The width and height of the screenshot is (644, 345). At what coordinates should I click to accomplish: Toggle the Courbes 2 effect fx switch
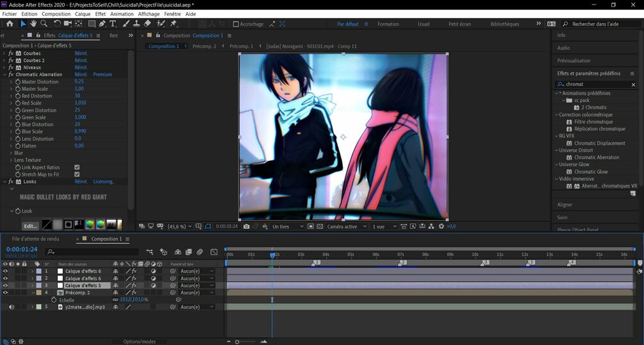(x=11, y=60)
